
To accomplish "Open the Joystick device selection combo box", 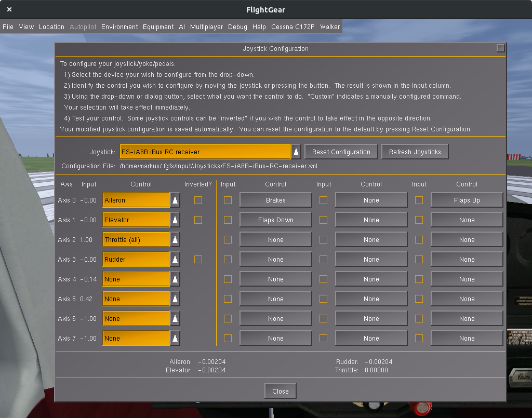I will coord(205,152).
